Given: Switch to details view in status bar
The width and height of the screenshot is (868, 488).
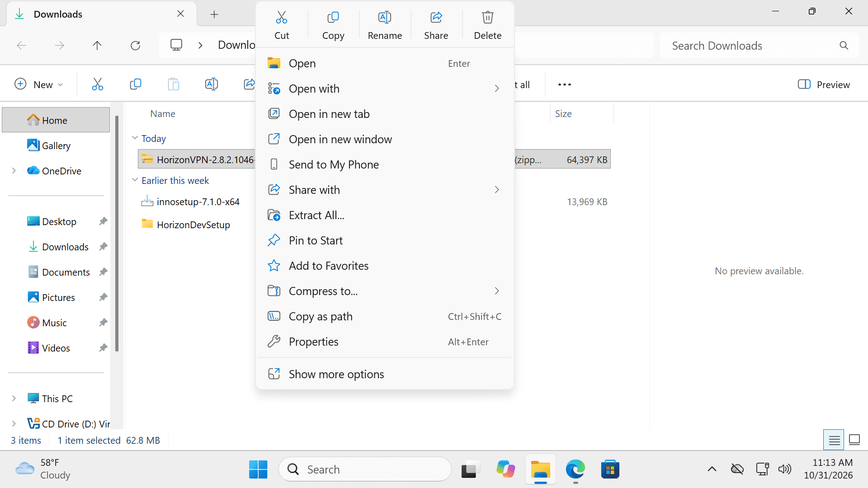Looking at the screenshot, I should click(x=834, y=440).
